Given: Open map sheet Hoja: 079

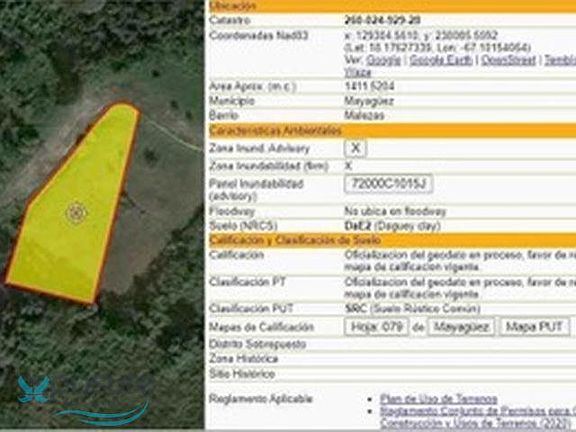Looking at the screenshot, I should (x=376, y=327).
